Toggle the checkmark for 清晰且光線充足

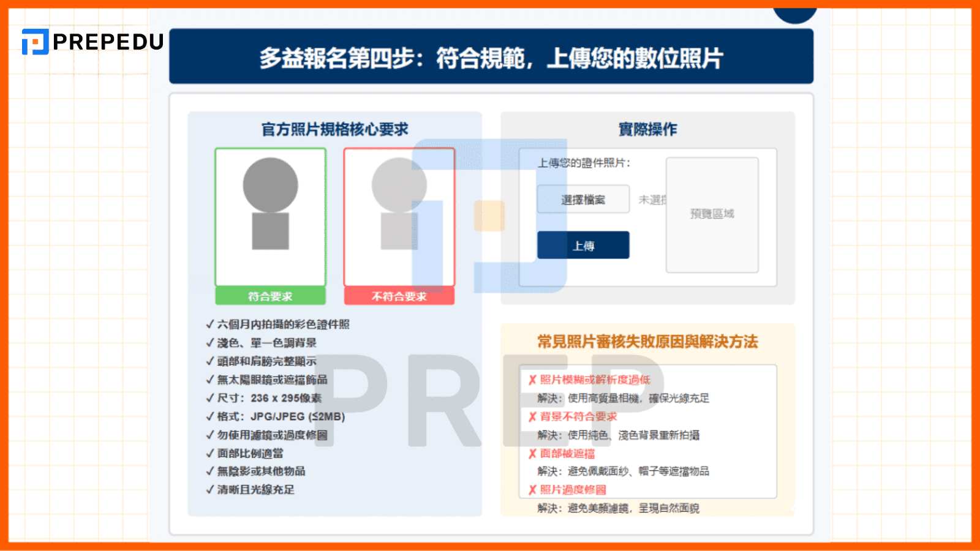click(x=209, y=490)
